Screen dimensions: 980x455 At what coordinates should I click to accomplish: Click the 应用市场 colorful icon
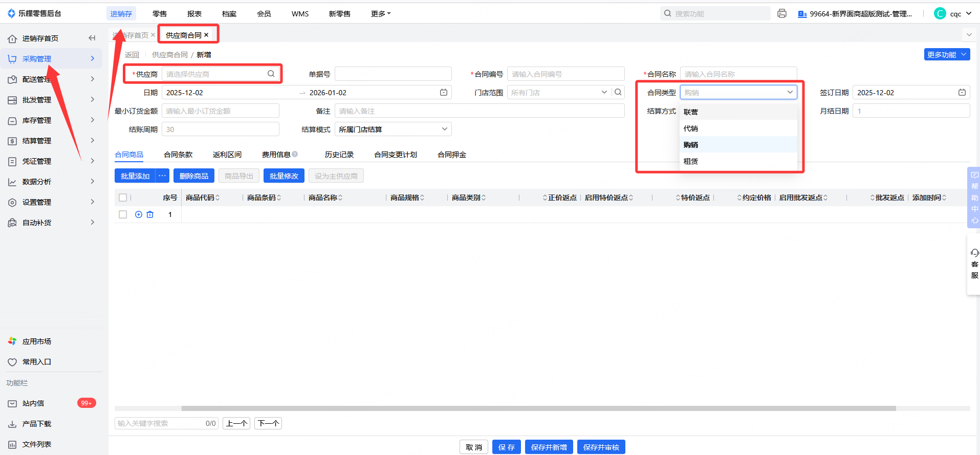12,341
